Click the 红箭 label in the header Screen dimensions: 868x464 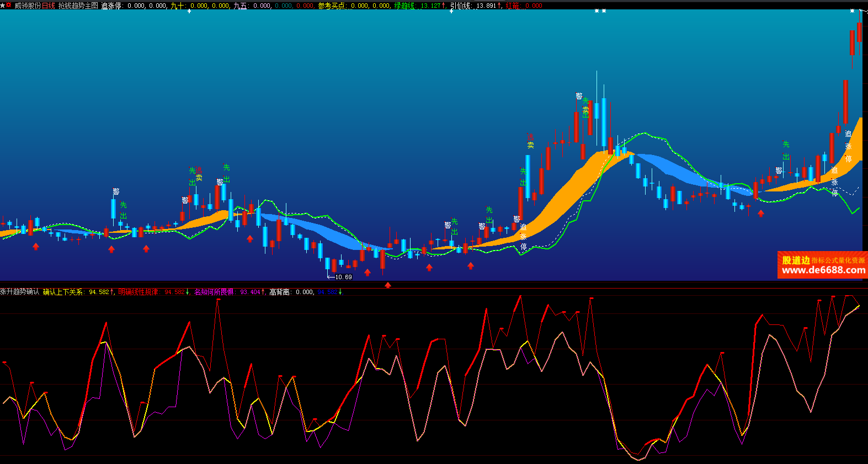[513, 6]
